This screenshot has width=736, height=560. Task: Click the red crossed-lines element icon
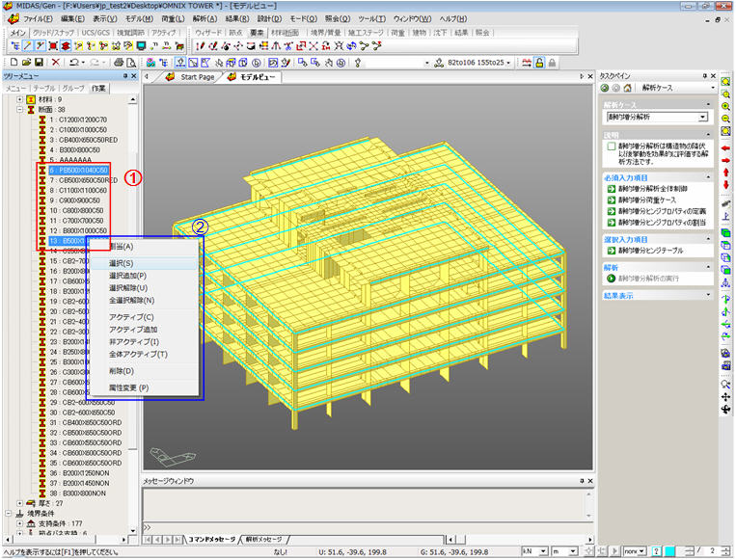point(313,46)
